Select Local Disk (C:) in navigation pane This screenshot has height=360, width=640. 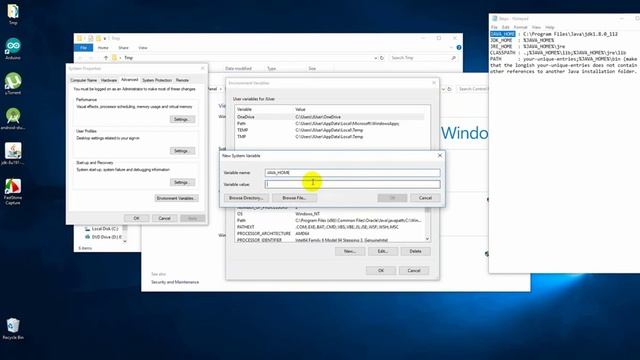point(102,229)
